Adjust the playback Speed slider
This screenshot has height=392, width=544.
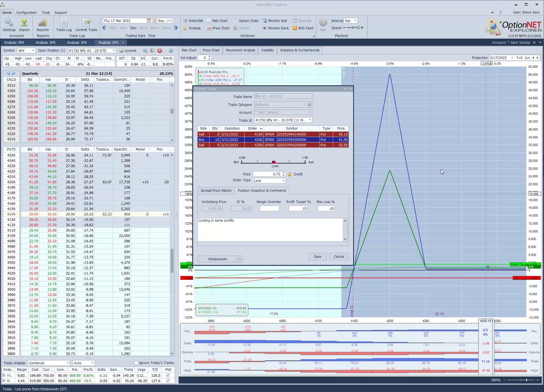point(353,28)
